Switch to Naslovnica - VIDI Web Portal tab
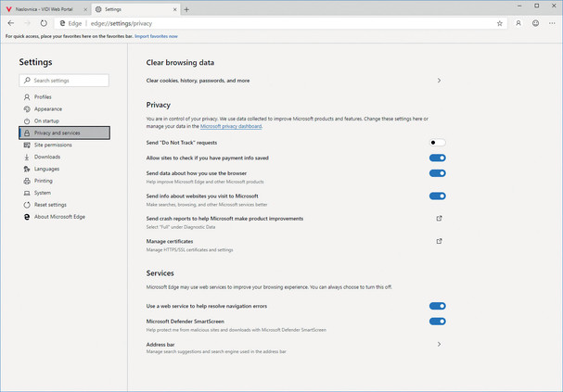563x392 pixels. coord(45,9)
